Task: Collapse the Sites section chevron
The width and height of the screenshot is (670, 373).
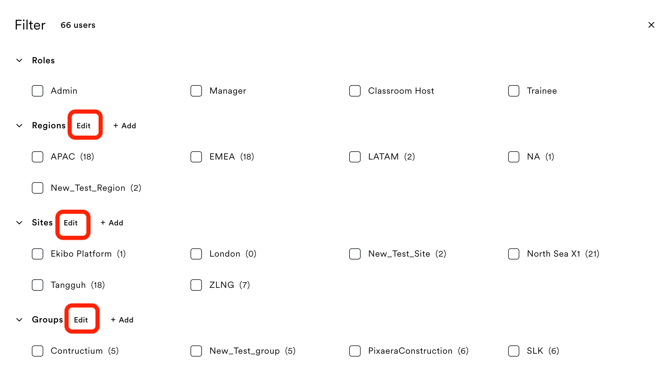Action: pos(19,223)
